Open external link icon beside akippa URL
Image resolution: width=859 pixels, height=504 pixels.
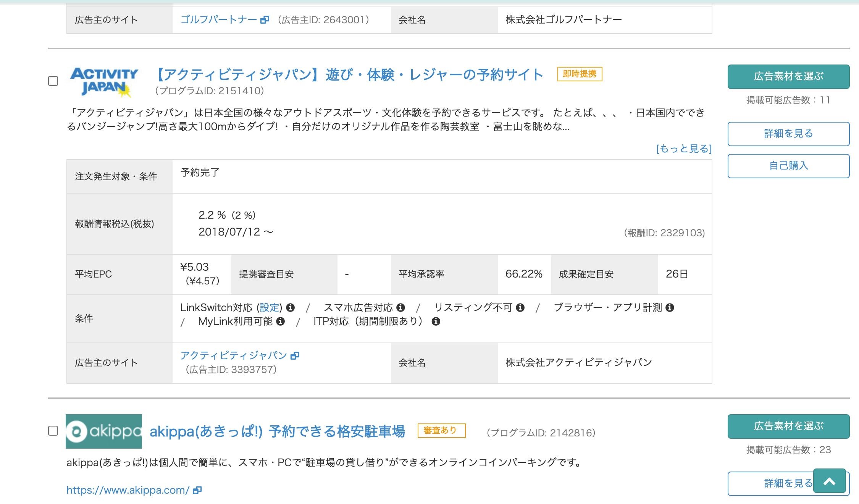point(197,490)
